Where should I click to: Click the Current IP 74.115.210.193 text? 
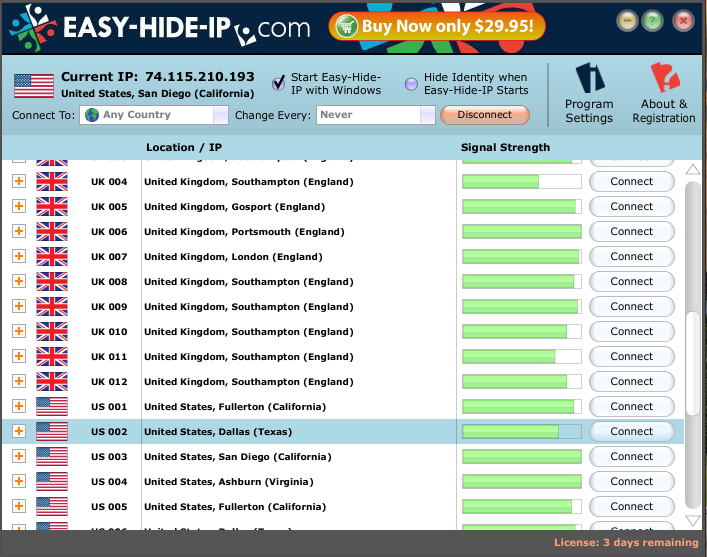[x=158, y=77]
